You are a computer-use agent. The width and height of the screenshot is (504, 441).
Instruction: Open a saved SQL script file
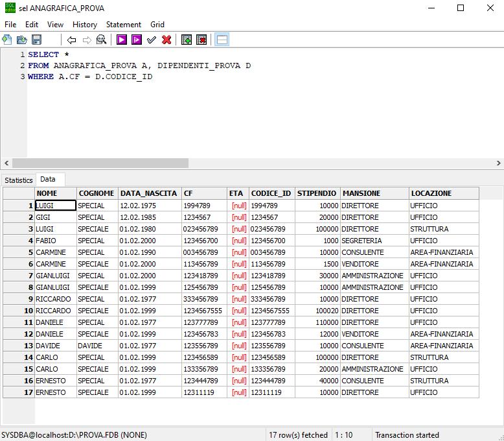22,40
